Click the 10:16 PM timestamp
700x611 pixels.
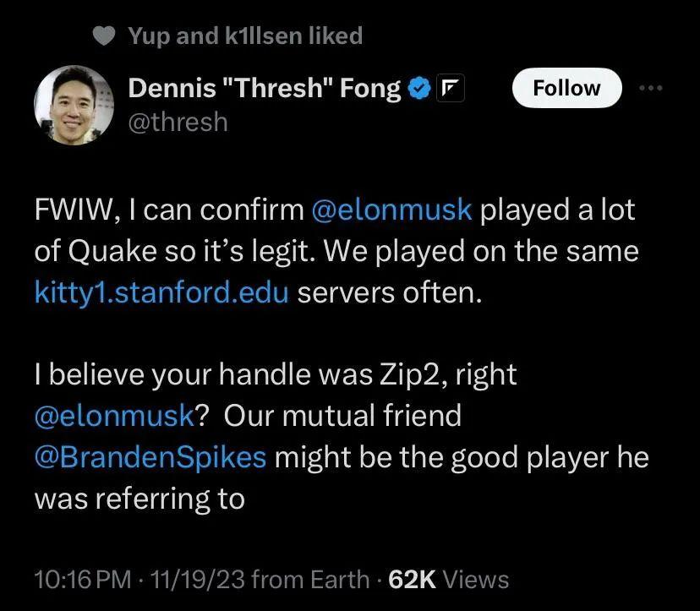(82, 579)
